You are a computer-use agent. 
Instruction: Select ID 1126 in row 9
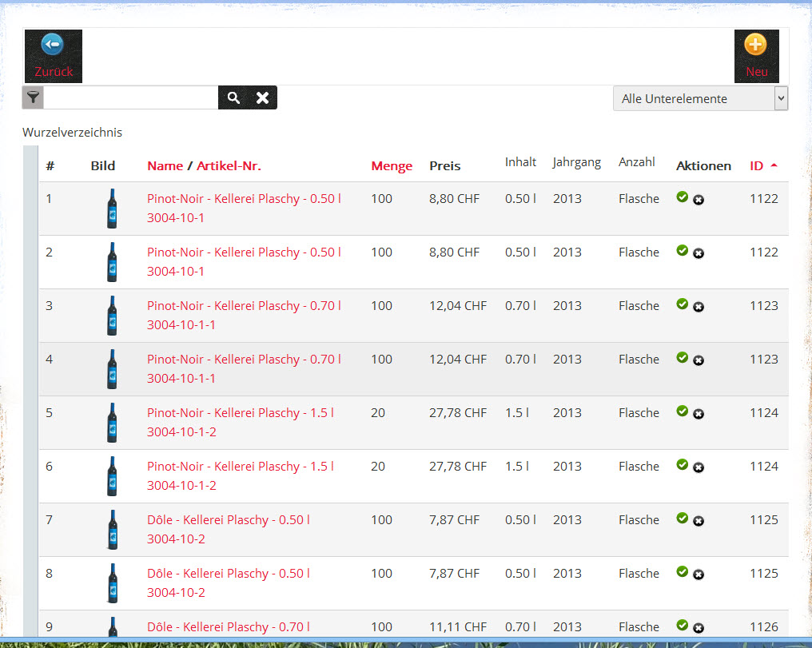coord(764,627)
